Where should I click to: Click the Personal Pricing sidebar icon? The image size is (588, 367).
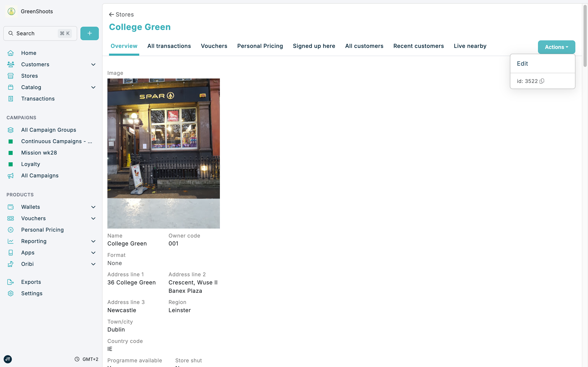10,230
